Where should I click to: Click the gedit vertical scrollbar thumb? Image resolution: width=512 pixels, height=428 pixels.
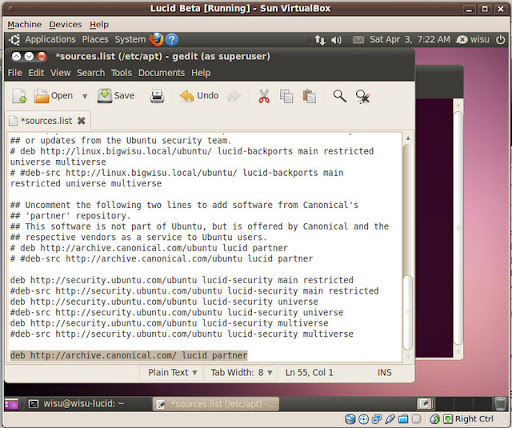coord(408,312)
